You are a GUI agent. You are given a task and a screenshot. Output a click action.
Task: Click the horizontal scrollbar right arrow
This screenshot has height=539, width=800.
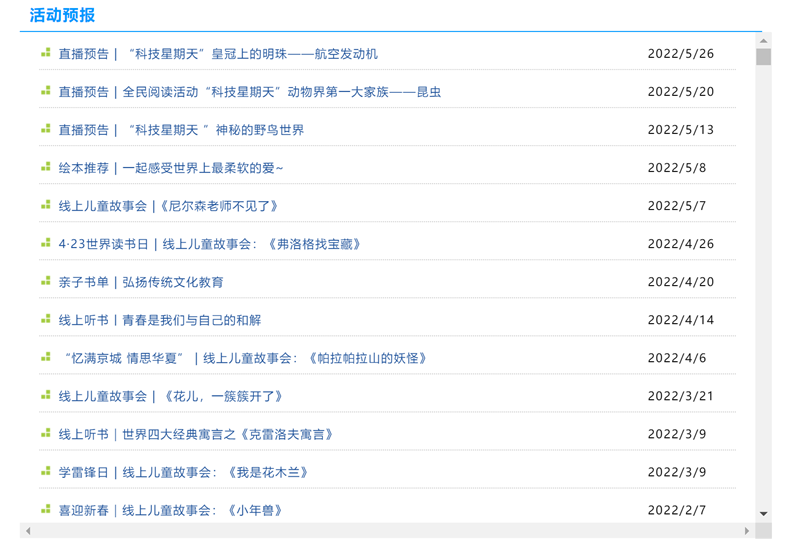[746, 531]
